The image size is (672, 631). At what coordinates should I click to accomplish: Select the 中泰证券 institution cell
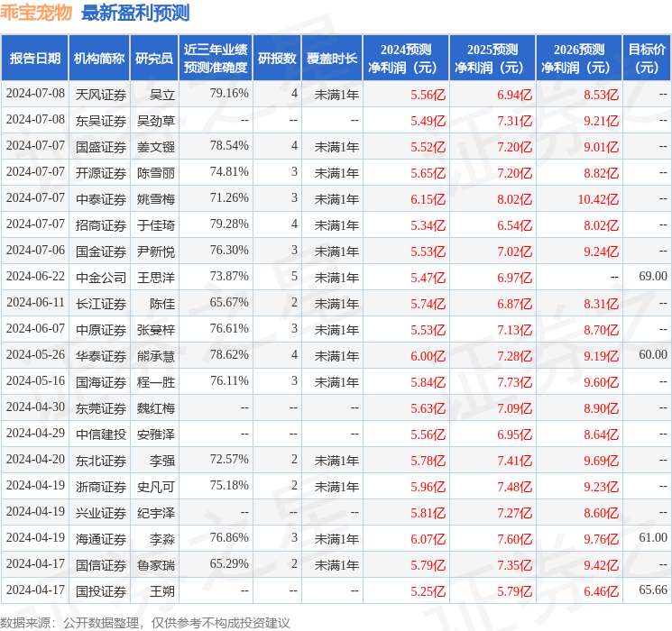pyautogui.click(x=101, y=199)
